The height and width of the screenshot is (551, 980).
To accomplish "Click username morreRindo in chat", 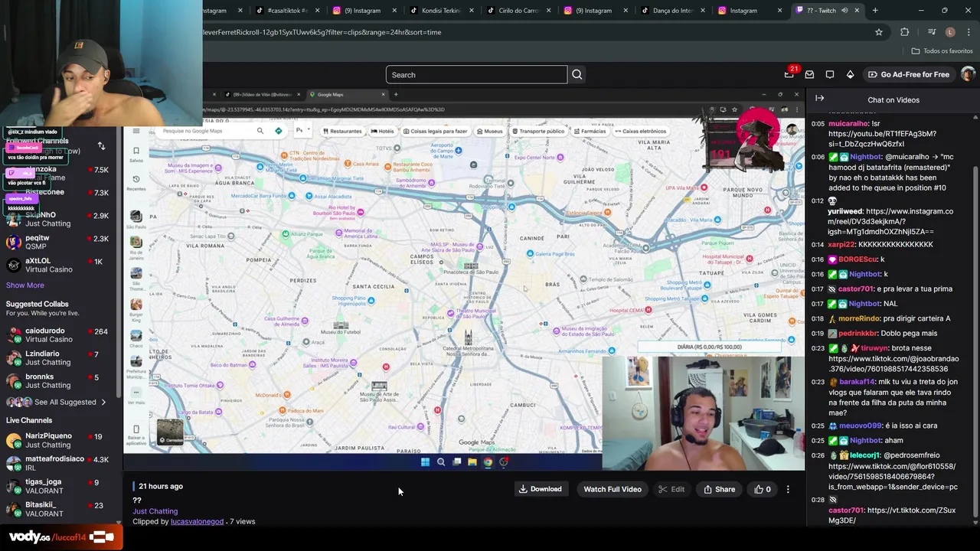I will [x=861, y=318].
